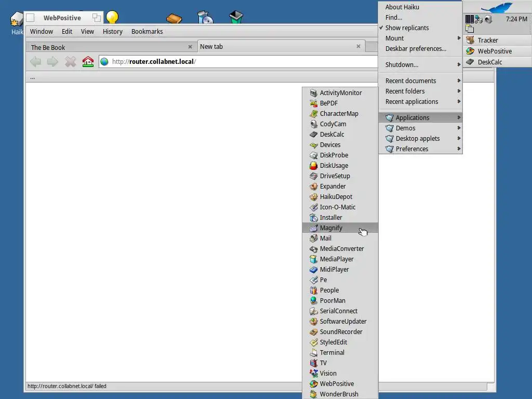Click the Stop loading X button
Image resolution: width=532 pixels, height=399 pixels.
(70, 62)
